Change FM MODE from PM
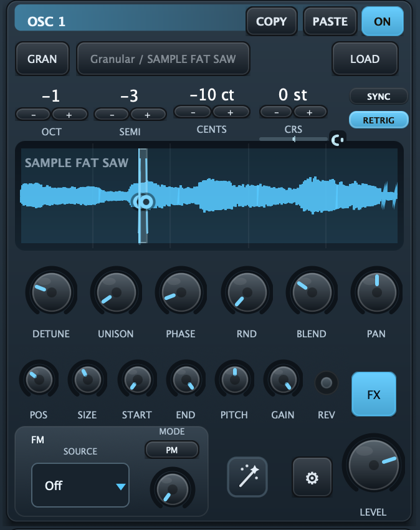Image resolution: width=420 pixels, height=530 pixels. coord(171,450)
